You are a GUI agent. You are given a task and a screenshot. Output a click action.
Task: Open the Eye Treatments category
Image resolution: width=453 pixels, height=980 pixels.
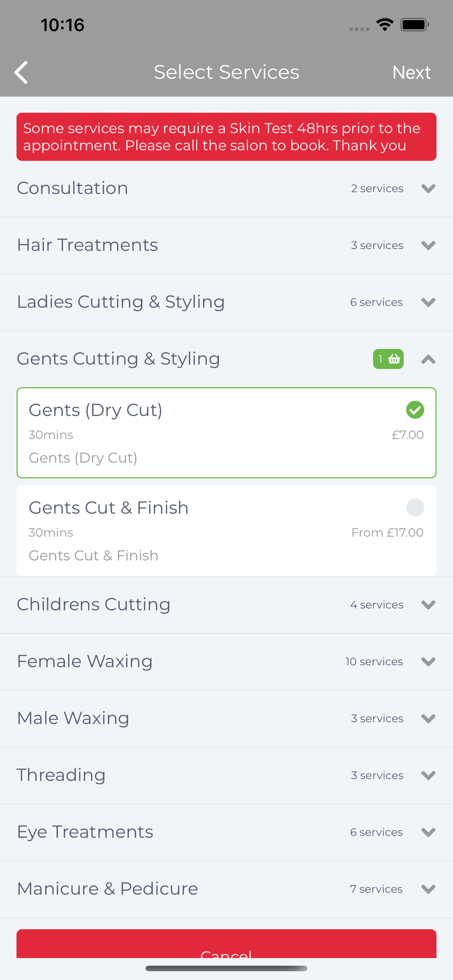tap(226, 833)
